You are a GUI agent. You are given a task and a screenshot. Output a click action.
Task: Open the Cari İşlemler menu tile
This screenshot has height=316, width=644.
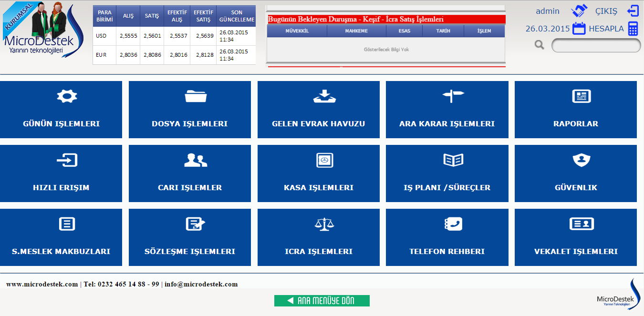[190, 173]
